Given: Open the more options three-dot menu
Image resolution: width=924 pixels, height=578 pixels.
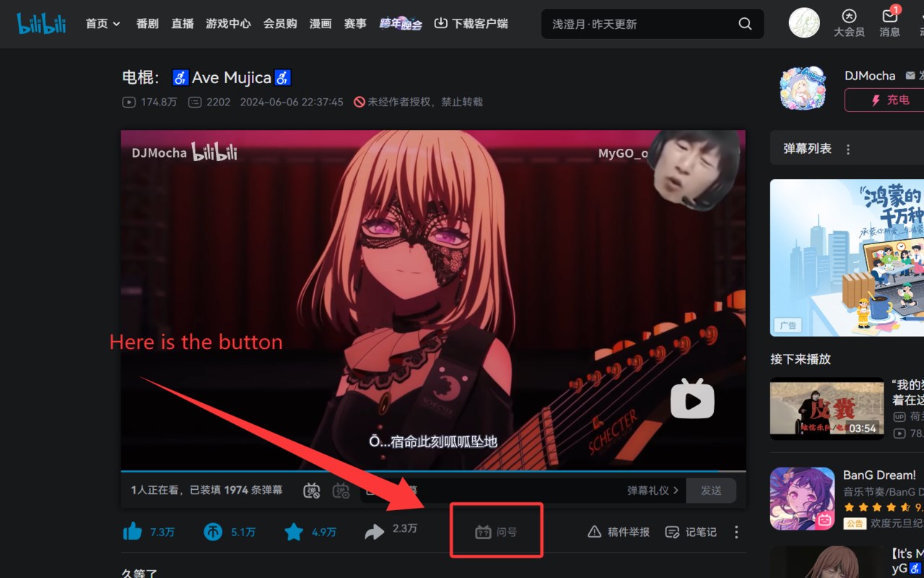Looking at the screenshot, I should (x=736, y=532).
